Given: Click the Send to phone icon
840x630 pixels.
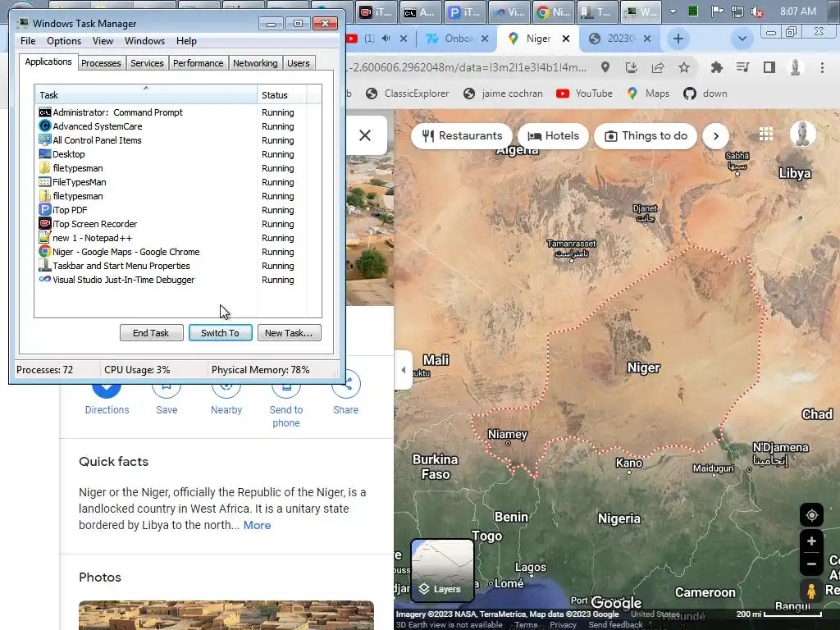Looking at the screenshot, I should point(286,387).
